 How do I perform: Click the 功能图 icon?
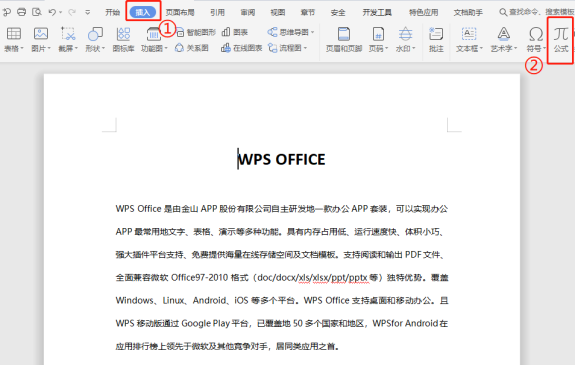(154, 34)
